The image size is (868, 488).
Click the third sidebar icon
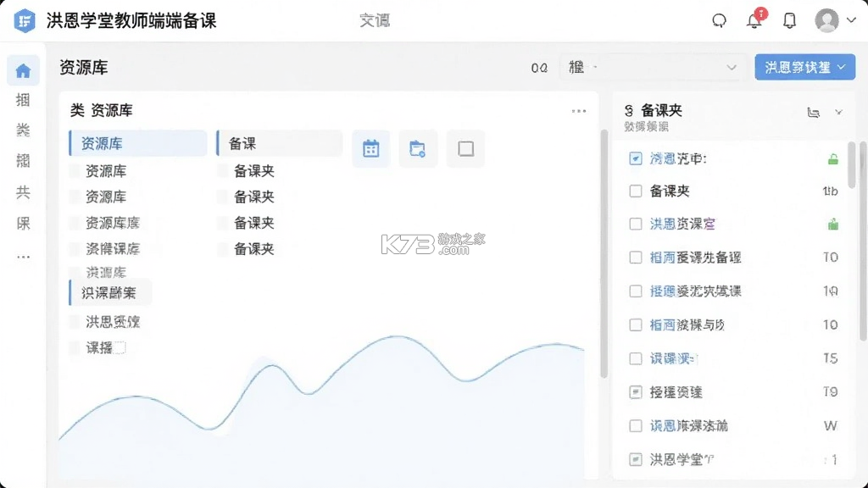(x=23, y=130)
